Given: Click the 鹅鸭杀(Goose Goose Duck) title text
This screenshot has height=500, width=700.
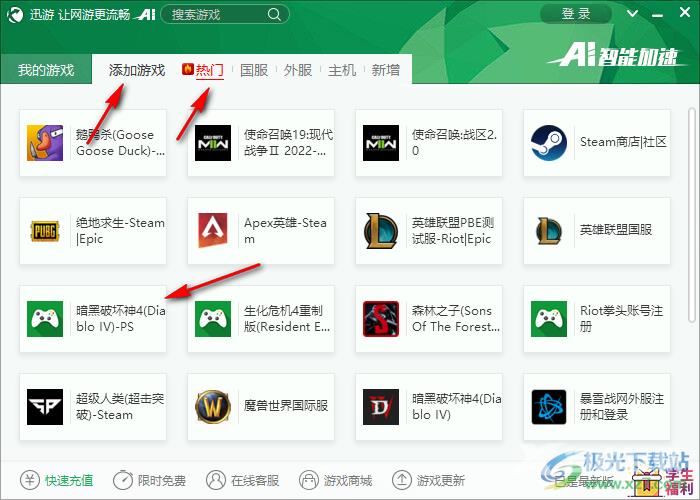Looking at the screenshot, I should [x=121, y=143].
